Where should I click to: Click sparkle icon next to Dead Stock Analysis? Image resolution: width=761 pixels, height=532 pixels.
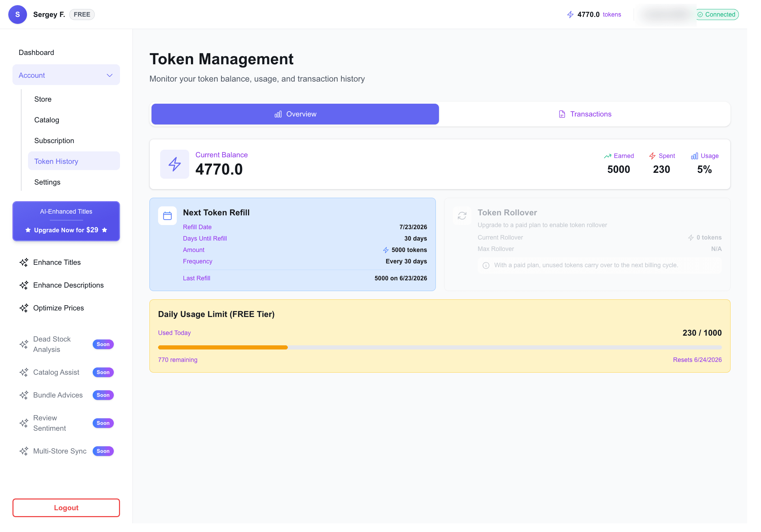pos(24,344)
